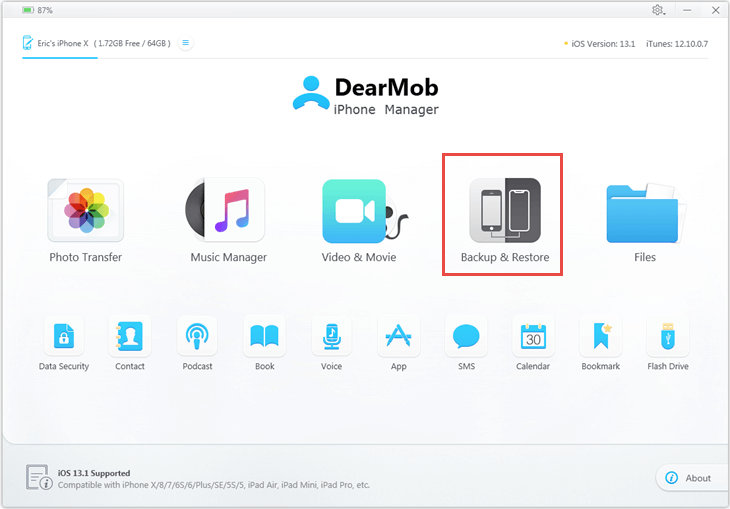Open the SMS messages icon
This screenshot has width=730, height=509.
point(466,338)
